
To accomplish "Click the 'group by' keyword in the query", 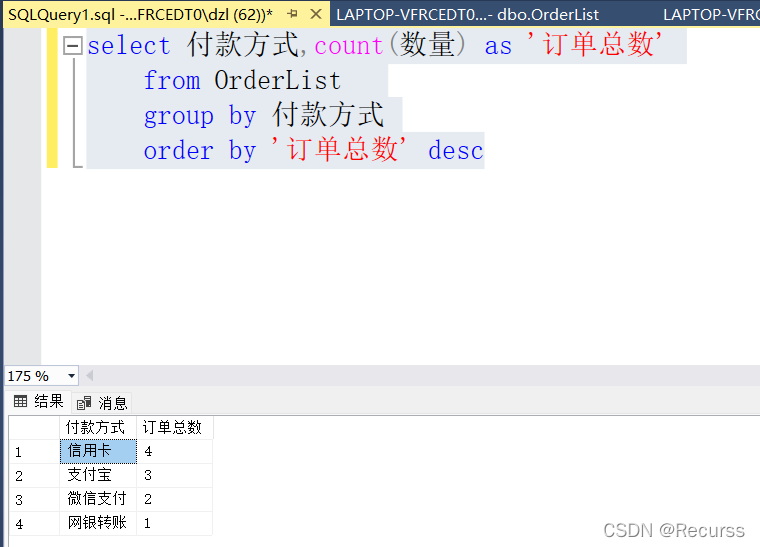I will pyautogui.click(x=200, y=115).
